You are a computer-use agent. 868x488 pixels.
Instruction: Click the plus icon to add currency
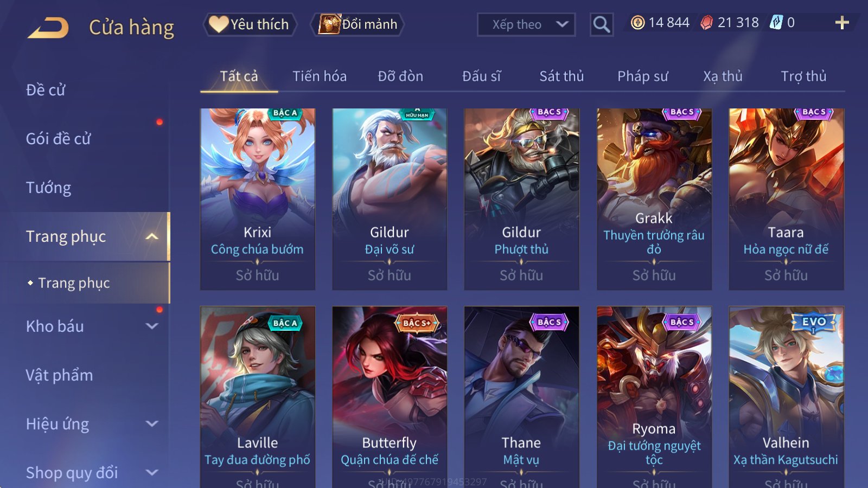click(x=842, y=23)
